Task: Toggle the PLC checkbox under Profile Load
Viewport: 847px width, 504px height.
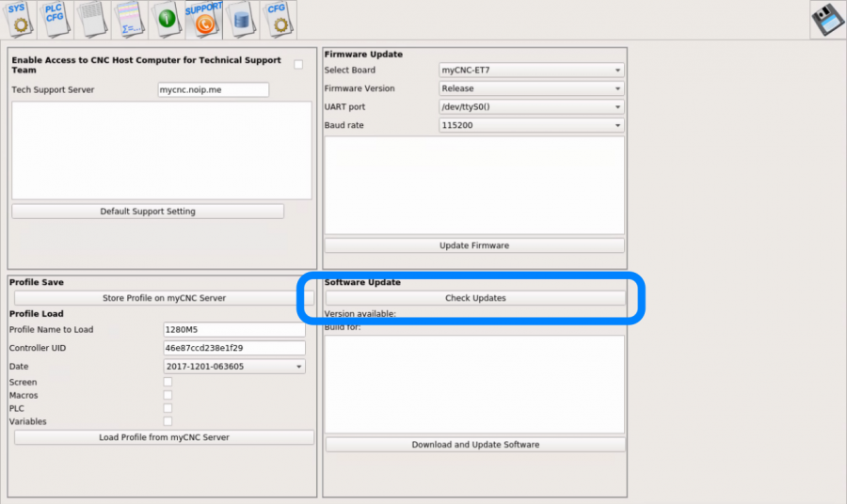Action: point(168,409)
